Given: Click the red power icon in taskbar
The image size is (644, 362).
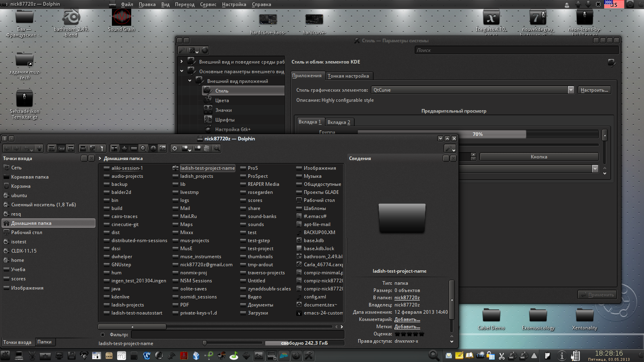Looking at the screenshot, I should tap(184, 356).
